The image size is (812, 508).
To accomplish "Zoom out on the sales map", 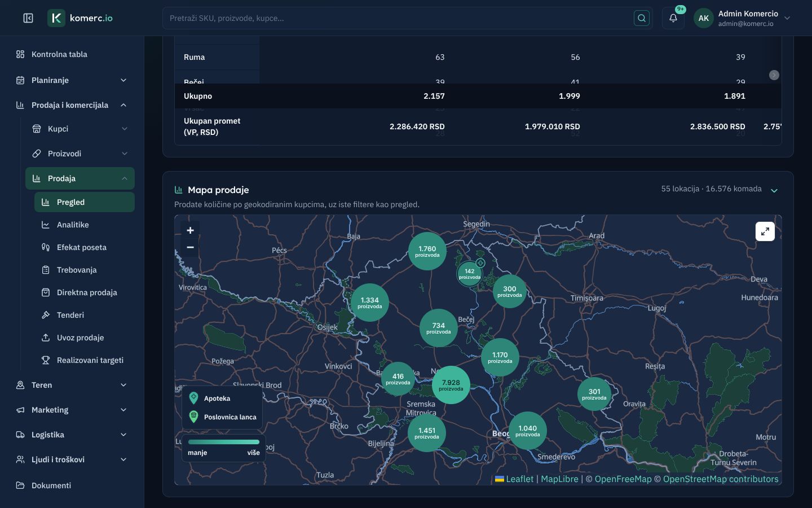I will click(x=190, y=247).
